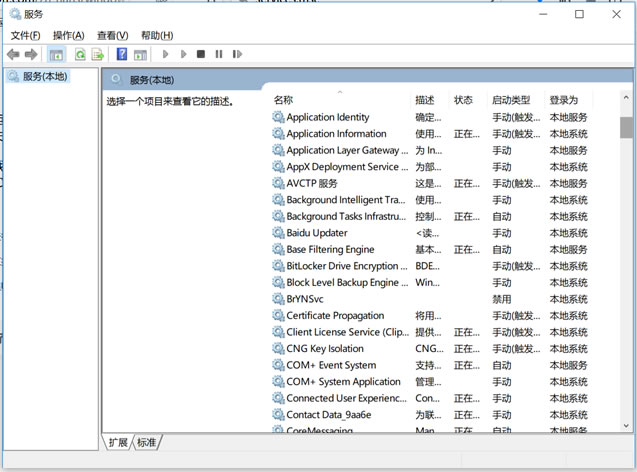Viewport: 637px width, 472px height.
Task: Select the Baidu Updater service row
Action: tap(430, 233)
